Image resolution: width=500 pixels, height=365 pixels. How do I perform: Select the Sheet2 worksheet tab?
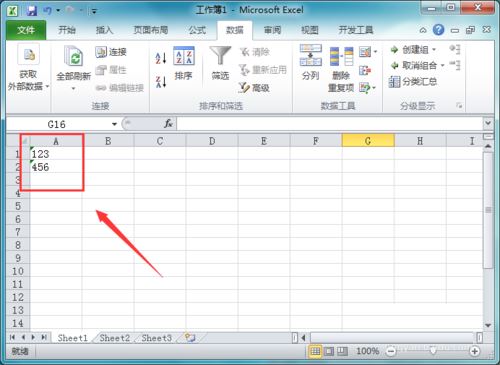[x=114, y=338]
